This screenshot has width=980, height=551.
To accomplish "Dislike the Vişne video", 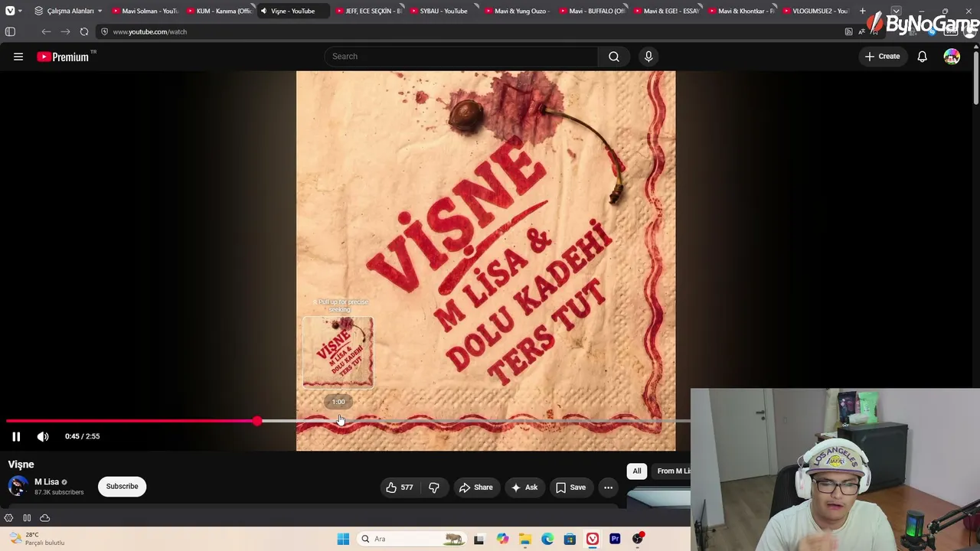I will (434, 487).
